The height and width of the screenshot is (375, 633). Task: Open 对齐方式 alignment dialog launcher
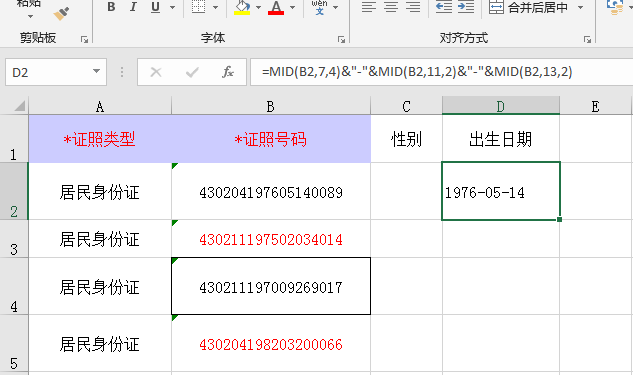pyautogui.click(x=587, y=39)
